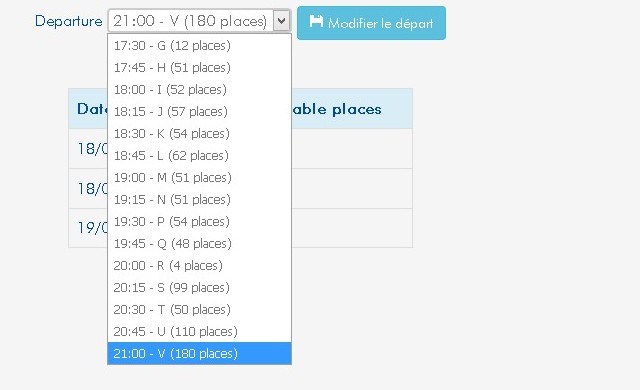Choose 19:15 - N (51 places)
640x390 pixels.
(199, 199)
